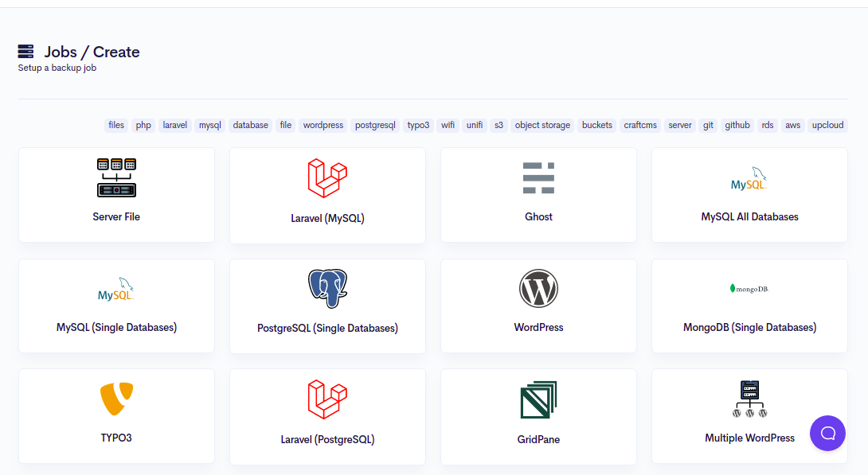Click the Server File rack icon
868x475 pixels.
116,178
